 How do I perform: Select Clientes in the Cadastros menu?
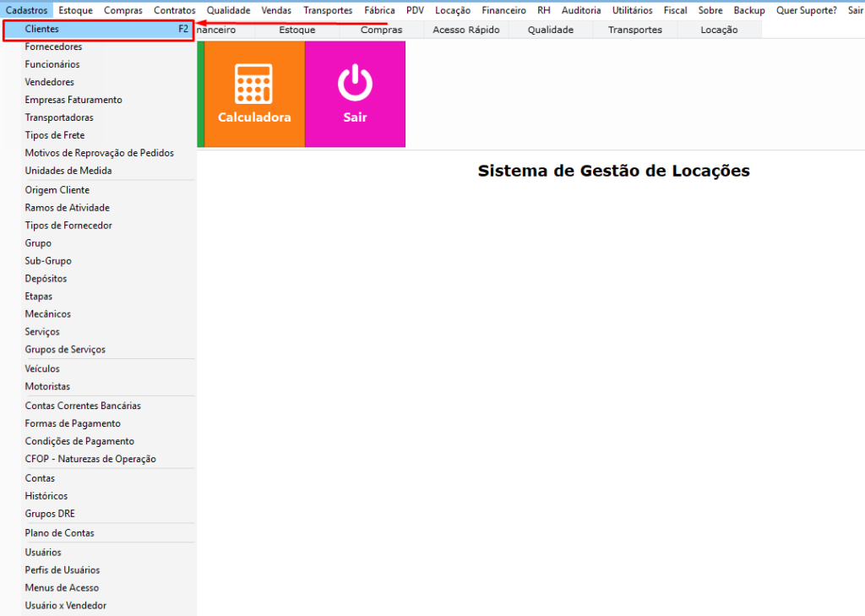tap(42, 29)
